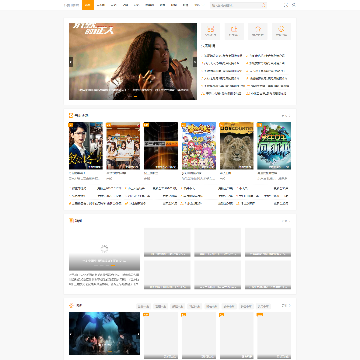Screen dimensions: 360x360
Task: Open the question-mark shortcut tile beside the banner
Action: point(258,31)
